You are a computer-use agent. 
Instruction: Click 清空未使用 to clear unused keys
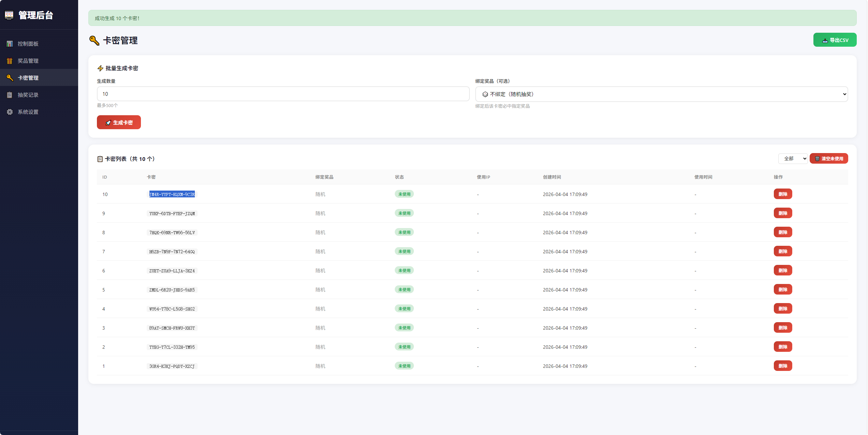pyautogui.click(x=828, y=159)
